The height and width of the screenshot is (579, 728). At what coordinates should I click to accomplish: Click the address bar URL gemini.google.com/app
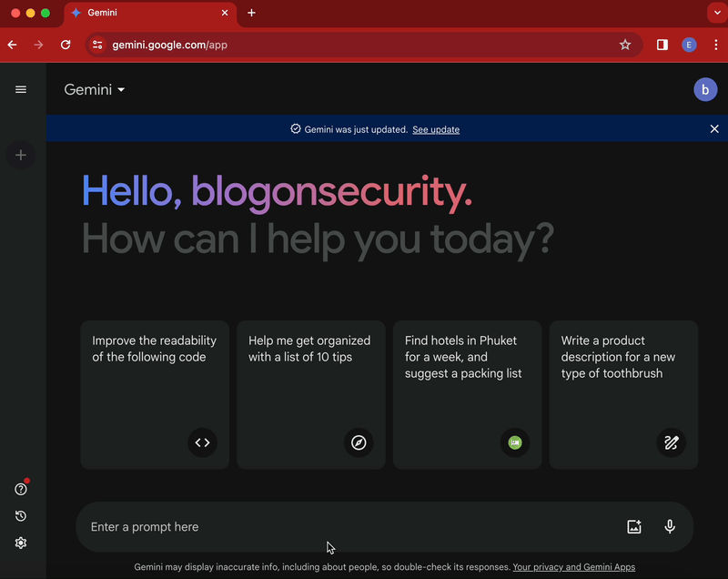click(x=170, y=45)
